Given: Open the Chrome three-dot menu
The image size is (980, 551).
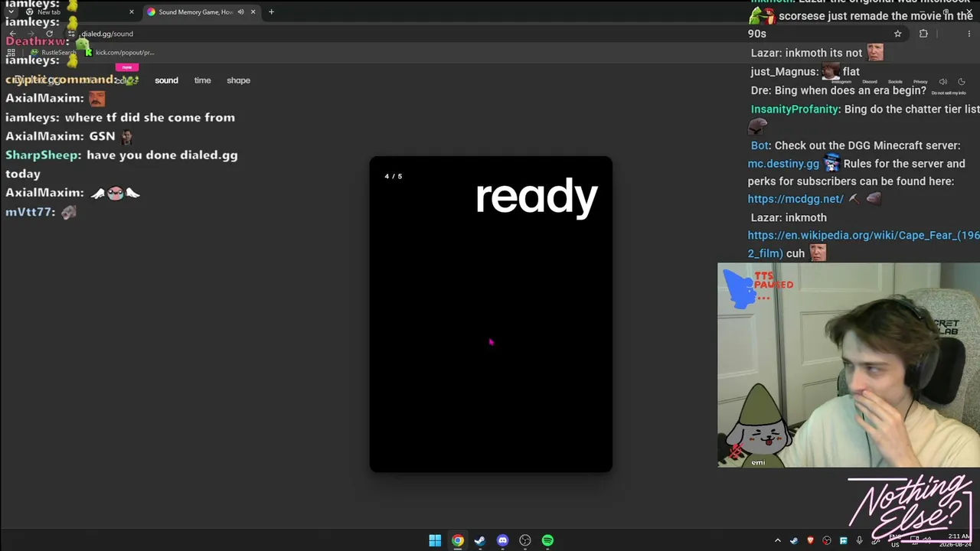Looking at the screenshot, I should [969, 34].
